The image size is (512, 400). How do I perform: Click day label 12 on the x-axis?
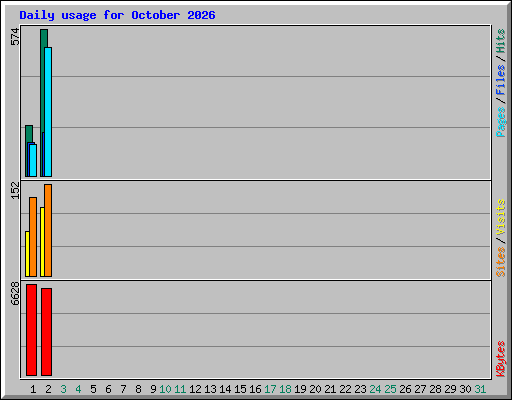[x=195, y=389]
